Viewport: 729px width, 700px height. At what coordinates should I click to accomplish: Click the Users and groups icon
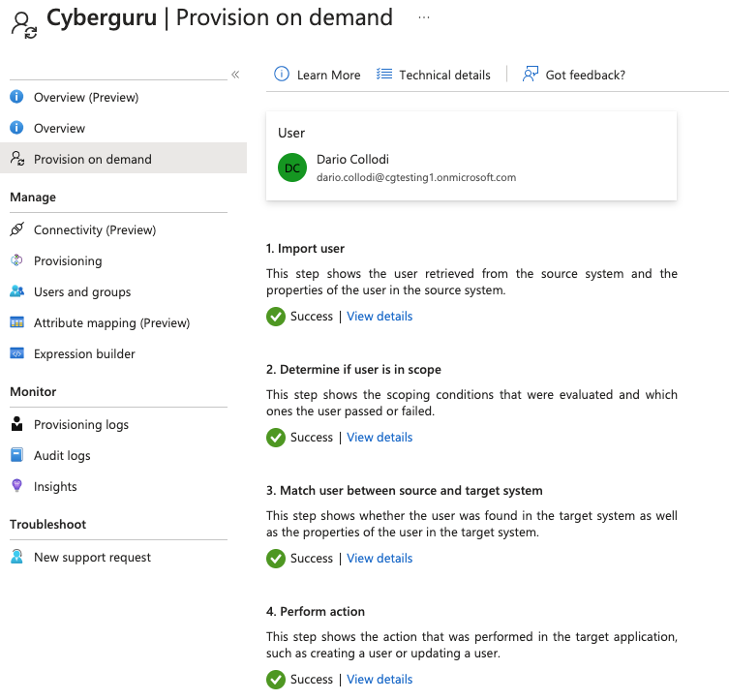coord(16,291)
